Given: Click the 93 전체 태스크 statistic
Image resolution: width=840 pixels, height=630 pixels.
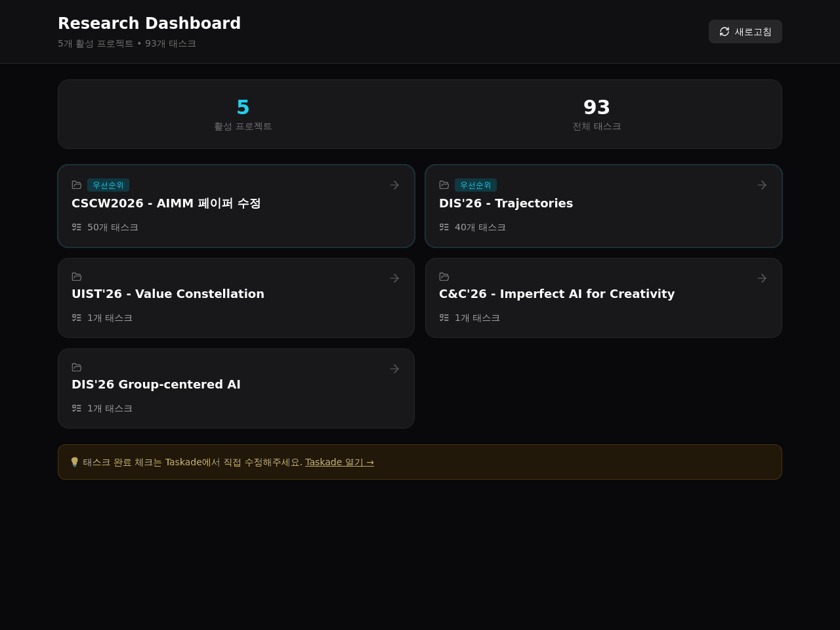Looking at the screenshot, I should (x=597, y=114).
